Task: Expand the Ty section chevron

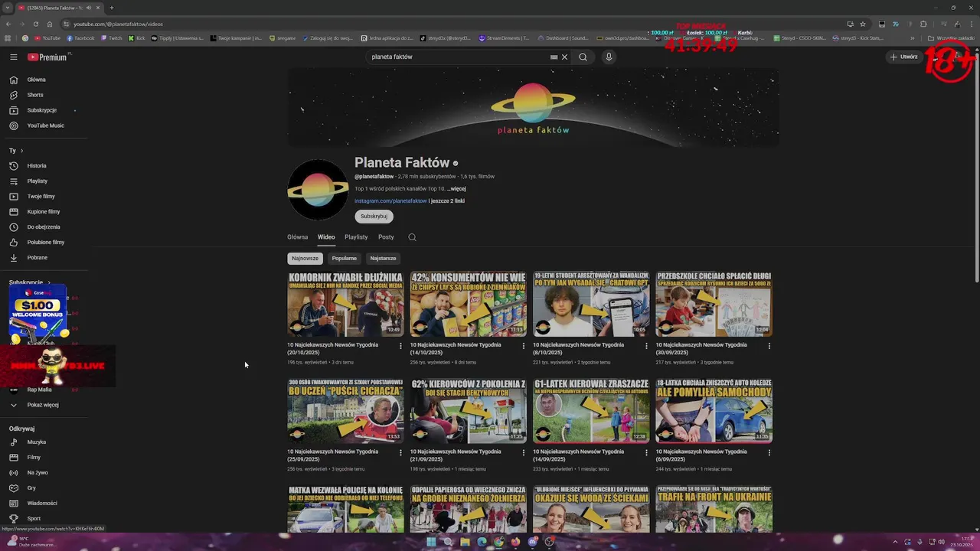Action: pyautogui.click(x=21, y=151)
